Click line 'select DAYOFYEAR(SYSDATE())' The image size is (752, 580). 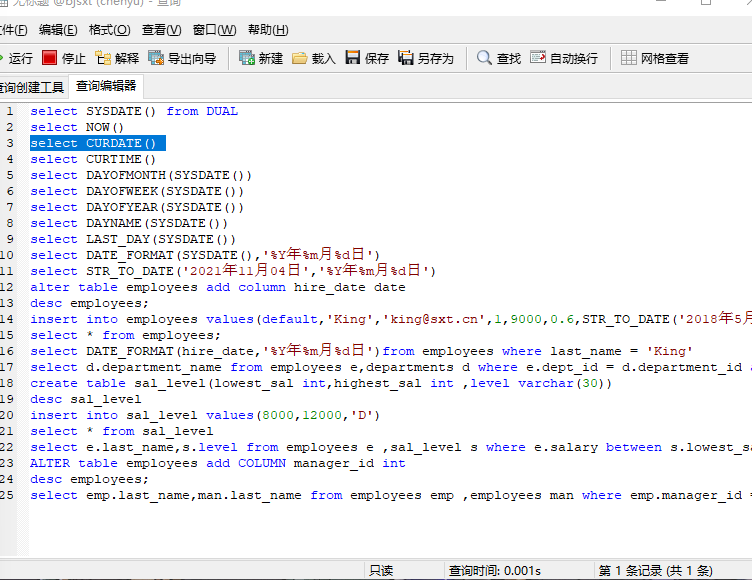coord(137,207)
